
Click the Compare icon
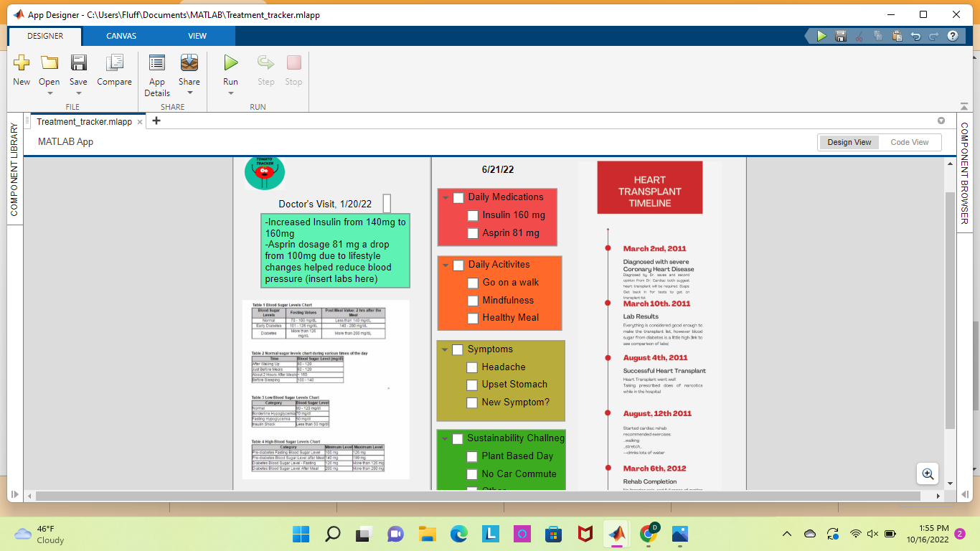[x=115, y=62]
